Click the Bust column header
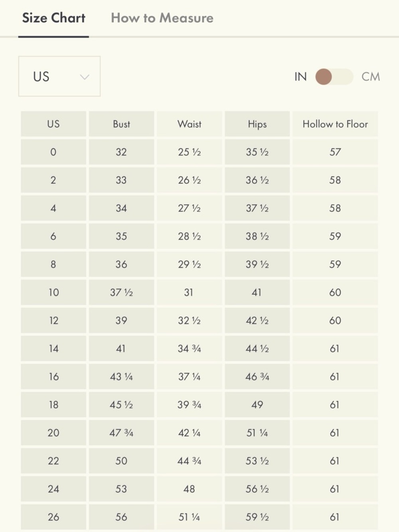Image resolution: width=399 pixels, height=532 pixels. pos(121,124)
